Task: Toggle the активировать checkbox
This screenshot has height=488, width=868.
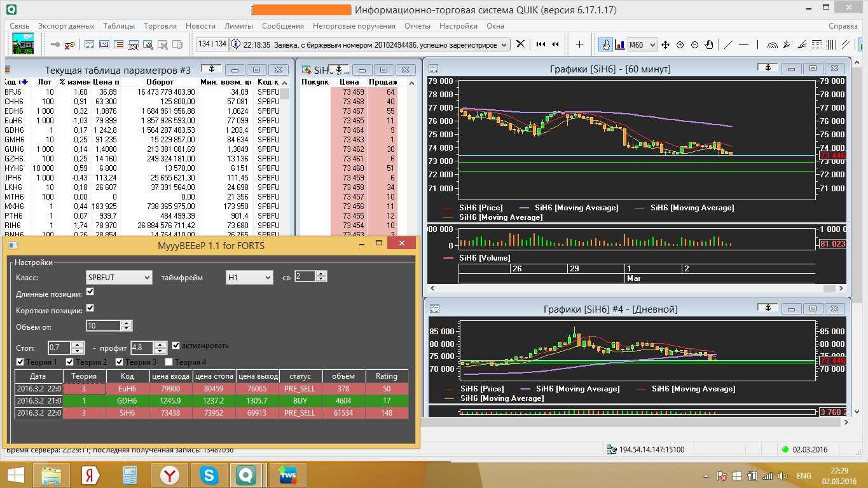Action: 176,345
